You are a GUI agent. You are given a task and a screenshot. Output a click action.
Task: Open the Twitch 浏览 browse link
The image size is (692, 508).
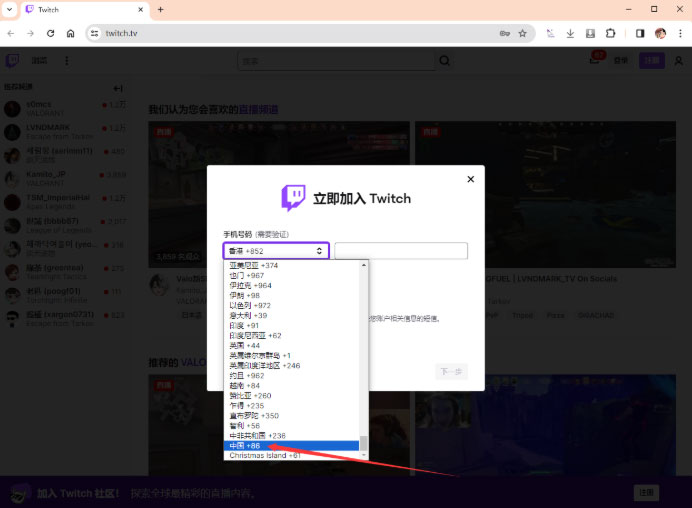click(39, 60)
